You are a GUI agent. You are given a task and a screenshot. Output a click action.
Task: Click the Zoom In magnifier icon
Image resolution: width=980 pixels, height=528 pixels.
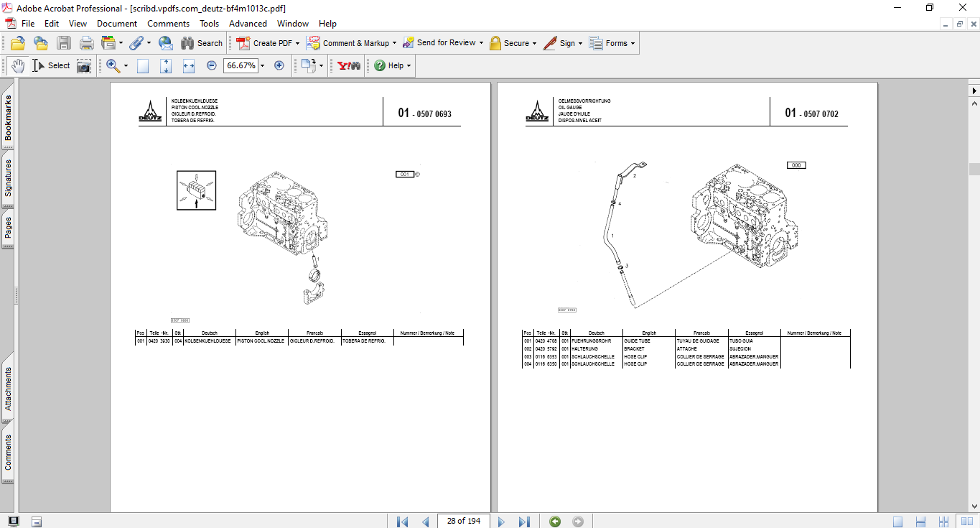tap(113, 65)
